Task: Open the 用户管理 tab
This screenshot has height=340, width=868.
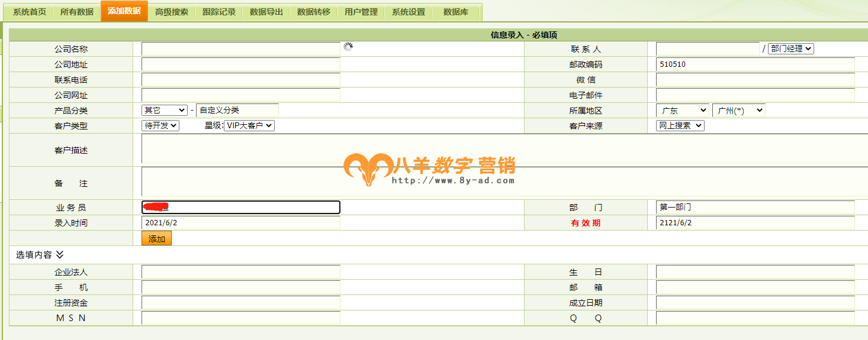Action: [x=361, y=12]
